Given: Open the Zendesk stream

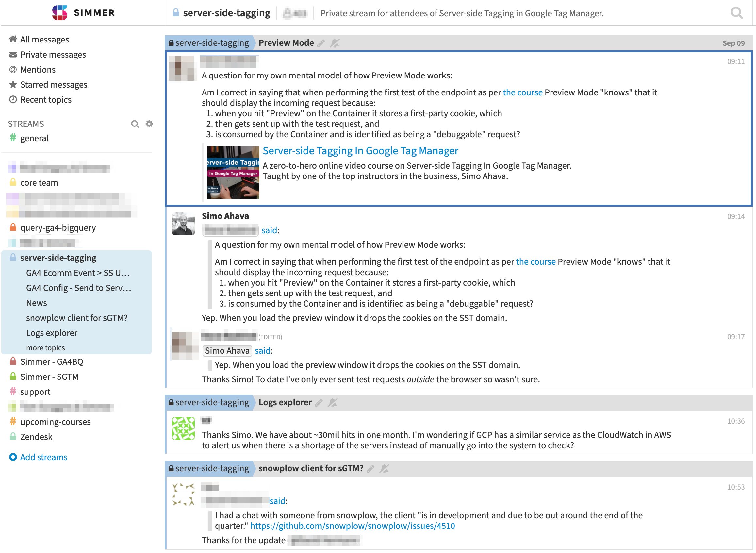Looking at the screenshot, I should click(x=36, y=437).
